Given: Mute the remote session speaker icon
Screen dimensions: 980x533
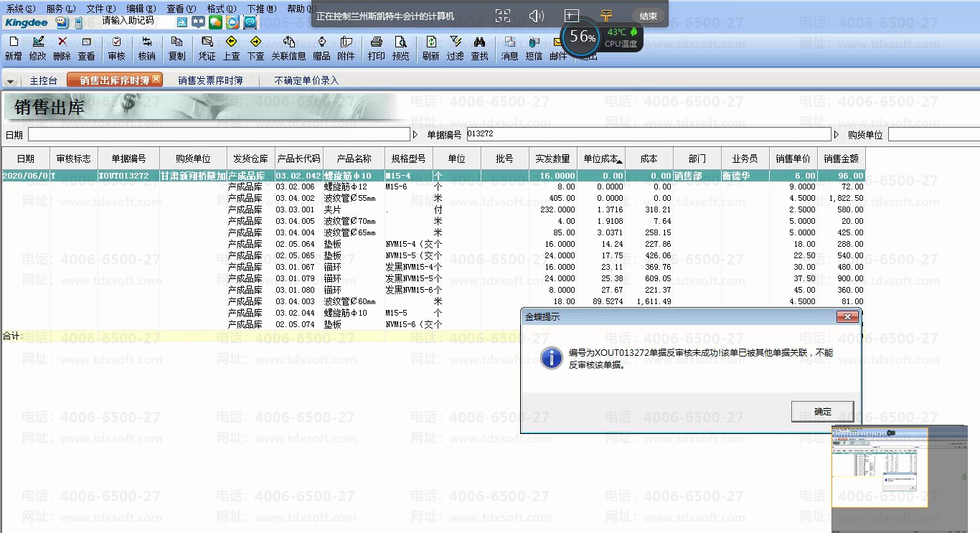Looking at the screenshot, I should pos(536,16).
